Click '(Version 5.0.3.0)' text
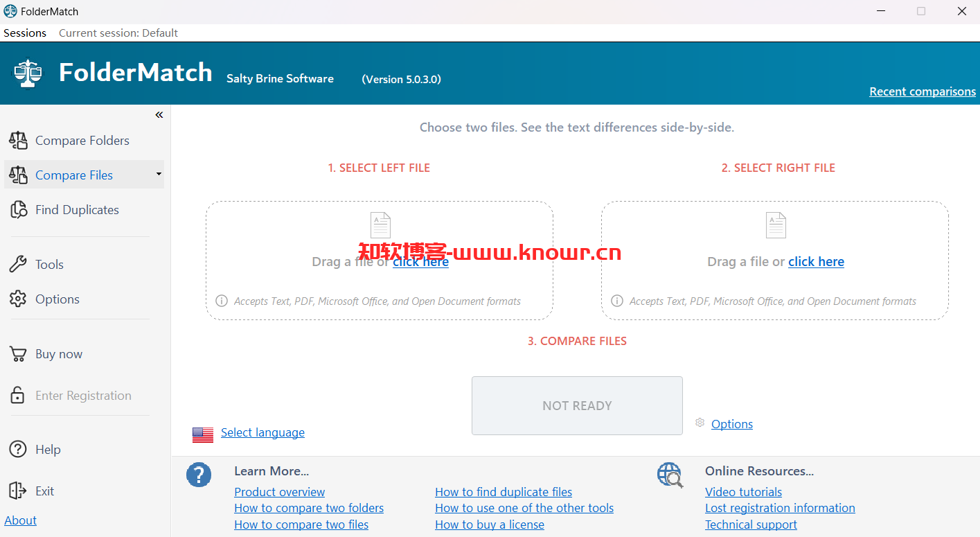 click(402, 79)
